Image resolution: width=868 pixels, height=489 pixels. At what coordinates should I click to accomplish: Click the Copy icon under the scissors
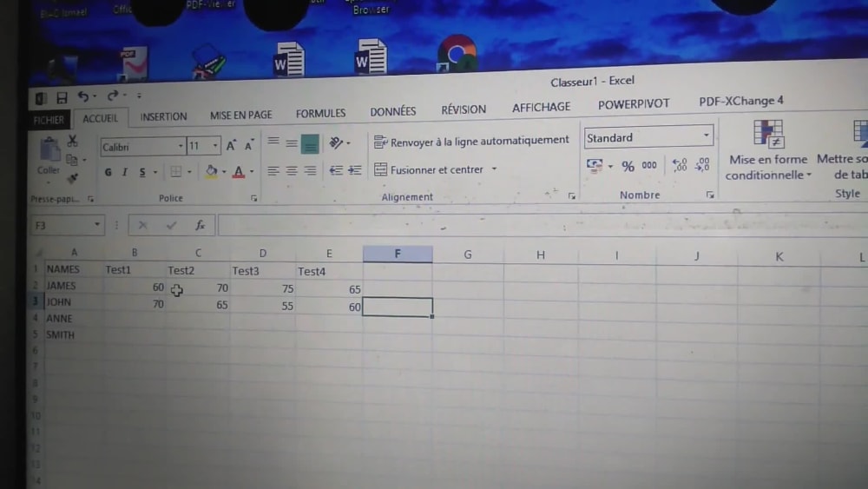pyautogui.click(x=71, y=160)
